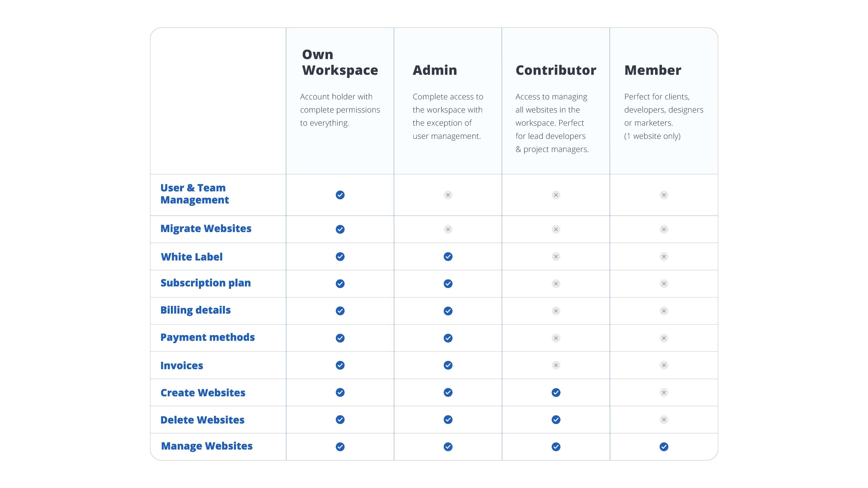Click Own Workspace checkmark for Manage Websites
Screen dimensions: 868x488
click(x=340, y=447)
